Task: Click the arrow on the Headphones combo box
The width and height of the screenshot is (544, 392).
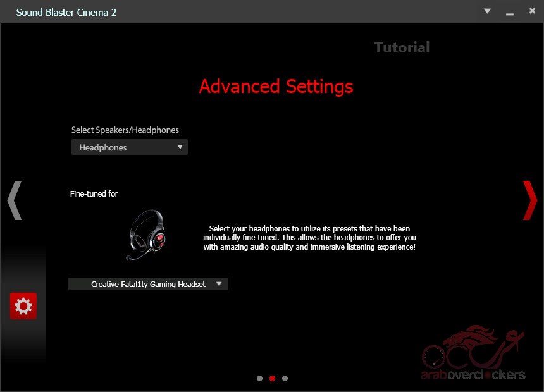Action: click(x=180, y=147)
